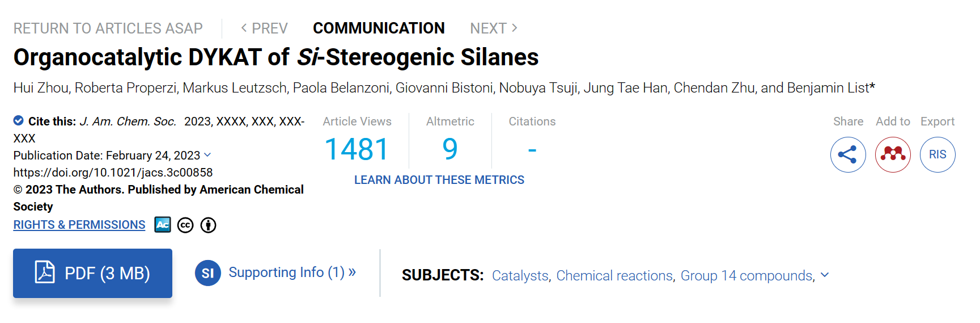Click the Share icon button
980x323 pixels.
click(x=848, y=154)
